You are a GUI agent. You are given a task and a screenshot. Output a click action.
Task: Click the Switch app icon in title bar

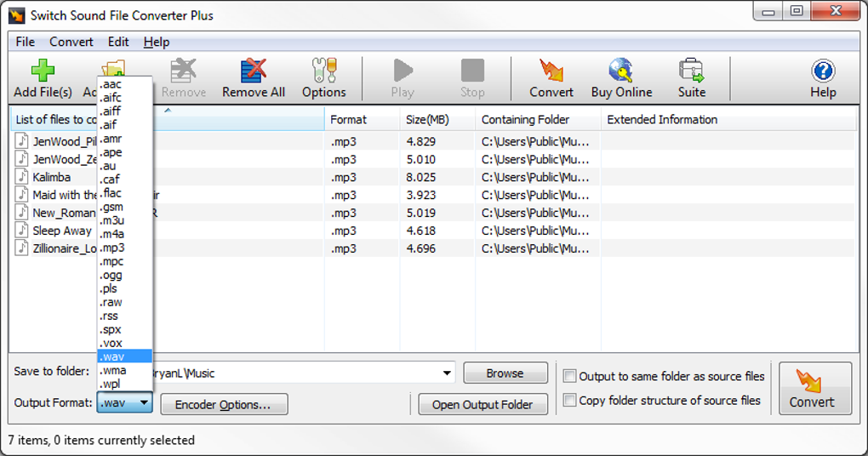click(x=17, y=15)
